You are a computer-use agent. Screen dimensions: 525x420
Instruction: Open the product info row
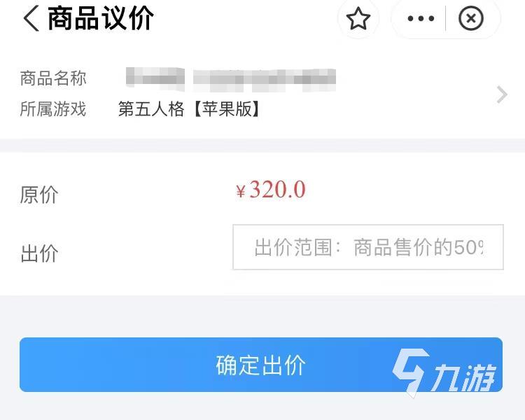[x=262, y=94]
